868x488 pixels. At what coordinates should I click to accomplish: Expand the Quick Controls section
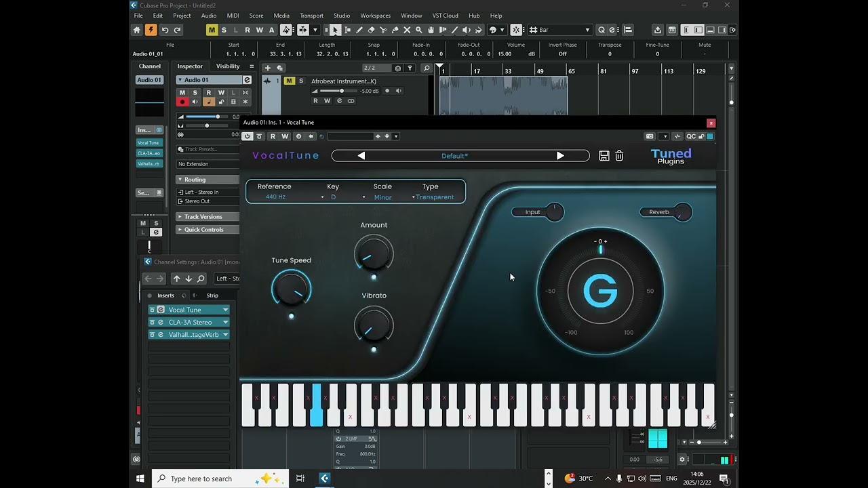coord(208,230)
